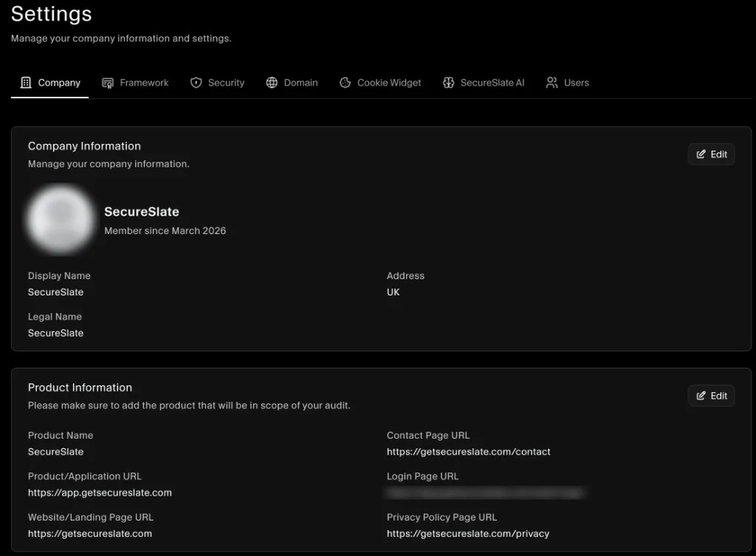The width and height of the screenshot is (756, 556).
Task: Click pencil icon in Product Information Edit
Action: pyautogui.click(x=701, y=396)
